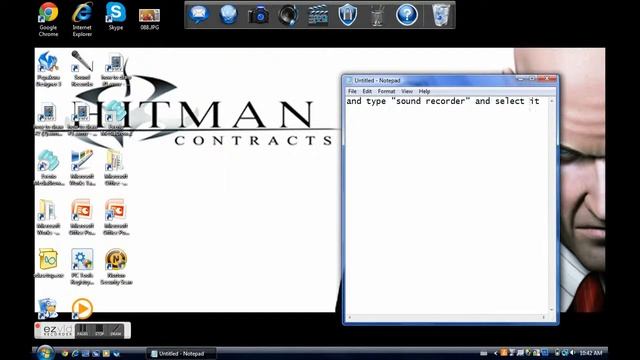The width and height of the screenshot is (640, 360).
Task: Click the blue globe dock icon
Action: coord(228,15)
